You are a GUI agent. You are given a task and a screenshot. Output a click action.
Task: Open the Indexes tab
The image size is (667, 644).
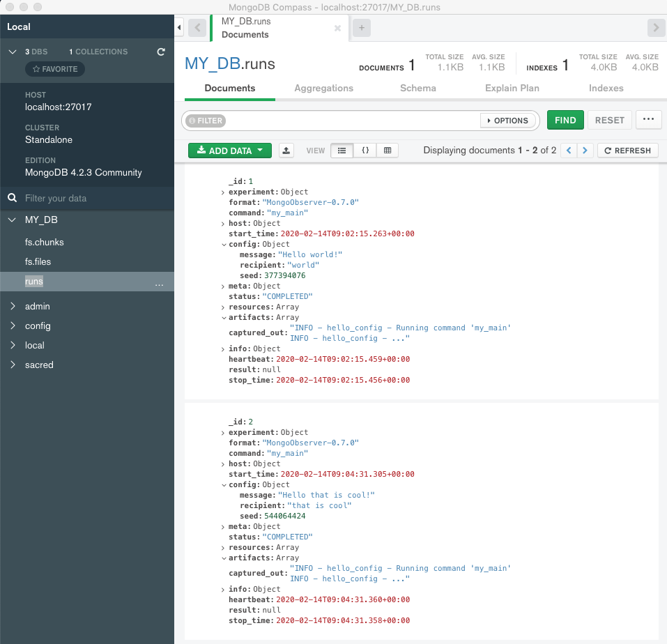pos(606,88)
